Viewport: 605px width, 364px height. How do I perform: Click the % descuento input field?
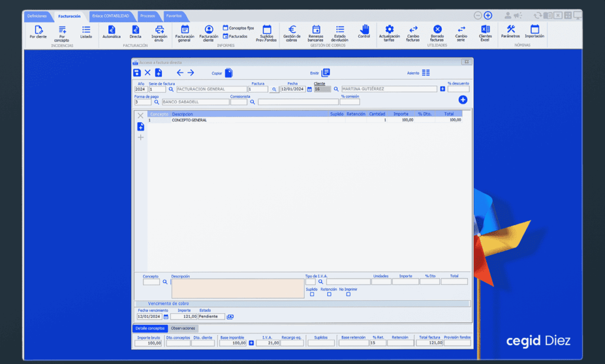(x=458, y=89)
